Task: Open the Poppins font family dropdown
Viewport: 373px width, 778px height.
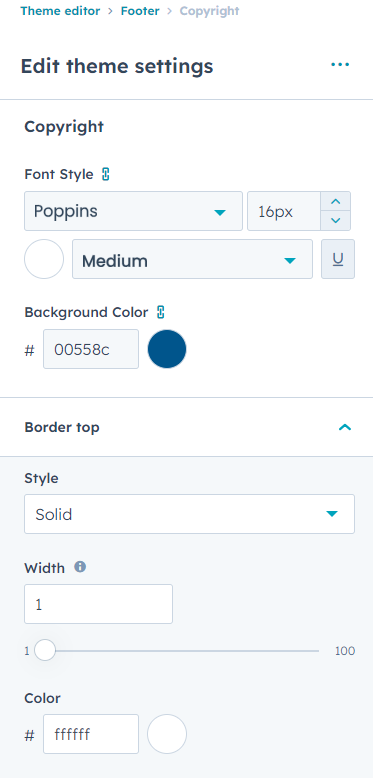Action: click(133, 211)
